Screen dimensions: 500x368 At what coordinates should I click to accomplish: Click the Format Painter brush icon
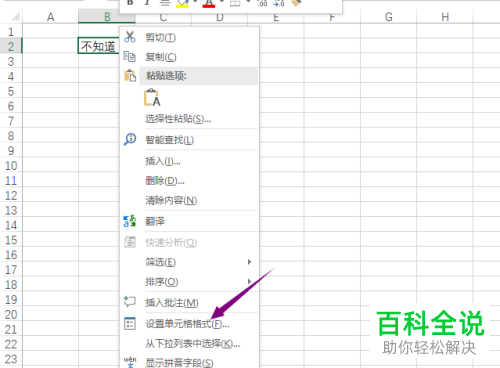pyautogui.click(x=296, y=3)
